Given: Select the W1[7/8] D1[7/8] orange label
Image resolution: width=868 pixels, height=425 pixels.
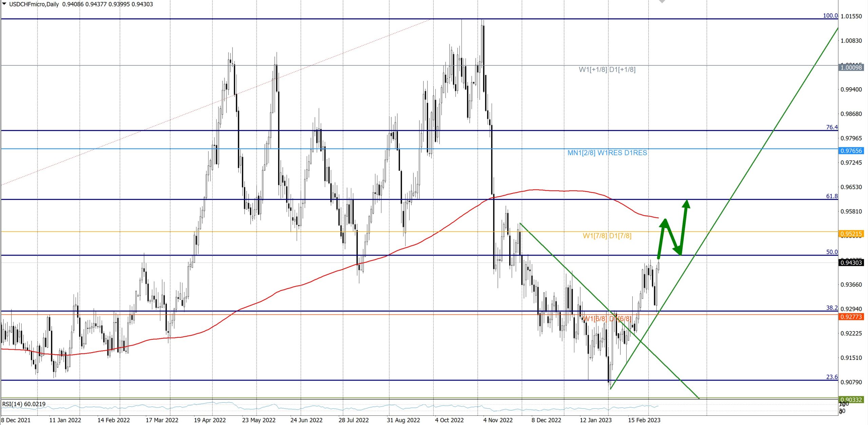Looking at the screenshot, I should (607, 236).
